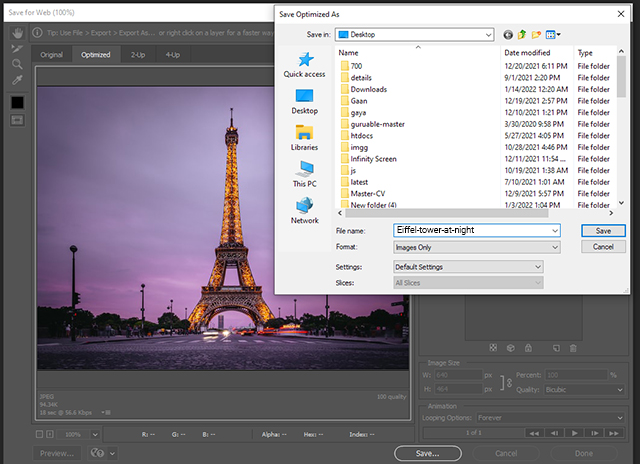
Task: Select the Eyedropper tool
Action: click(17, 80)
